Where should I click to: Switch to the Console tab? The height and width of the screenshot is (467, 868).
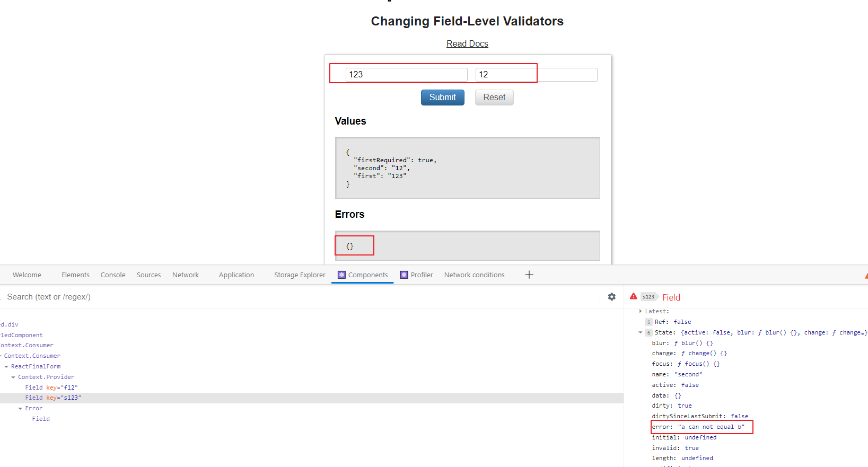pos(113,275)
